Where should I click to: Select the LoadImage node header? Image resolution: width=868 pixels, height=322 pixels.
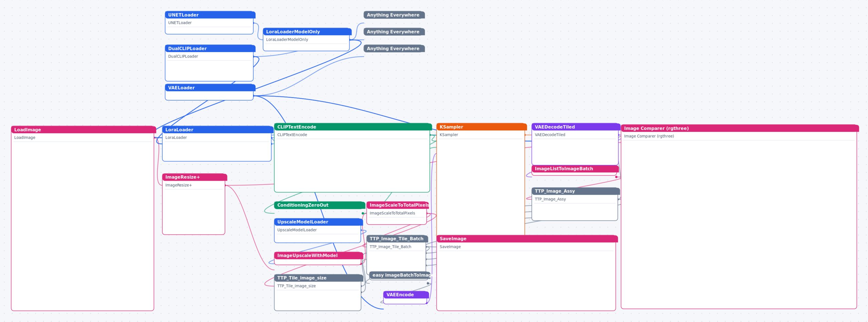tap(83, 130)
